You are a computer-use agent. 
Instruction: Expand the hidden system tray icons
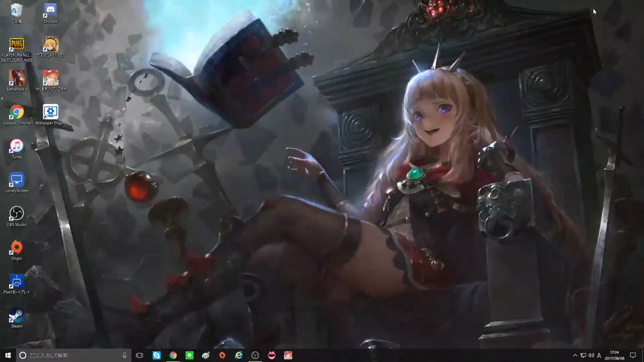(x=575, y=355)
